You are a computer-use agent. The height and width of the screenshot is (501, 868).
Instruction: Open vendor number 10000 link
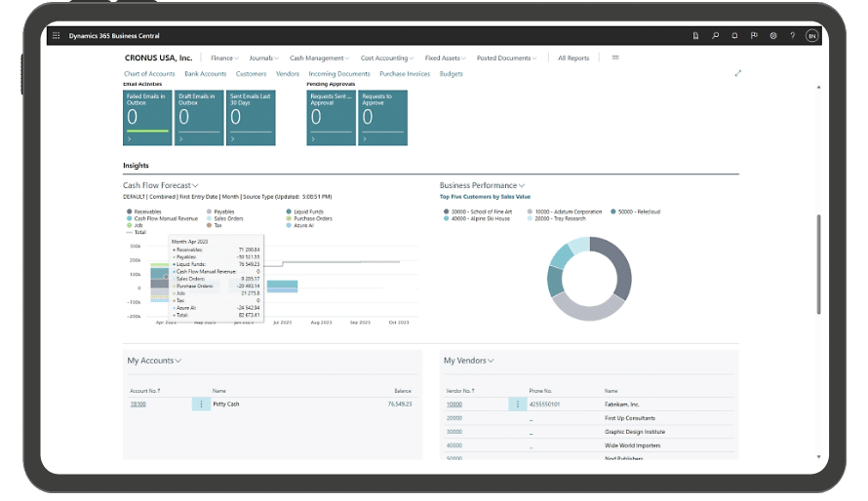[454, 405]
